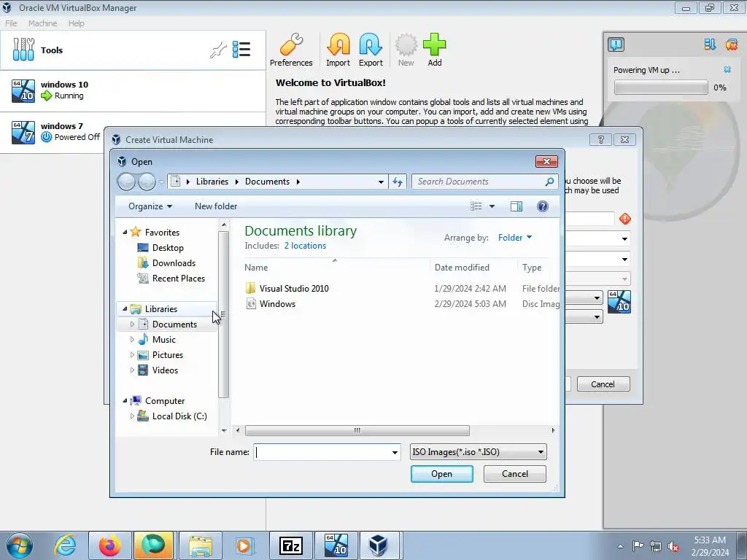Image resolution: width=747 pixels, height=560 pixels.
Task: Select the Visual Studio 2010 folder
Action: [294, 288]
